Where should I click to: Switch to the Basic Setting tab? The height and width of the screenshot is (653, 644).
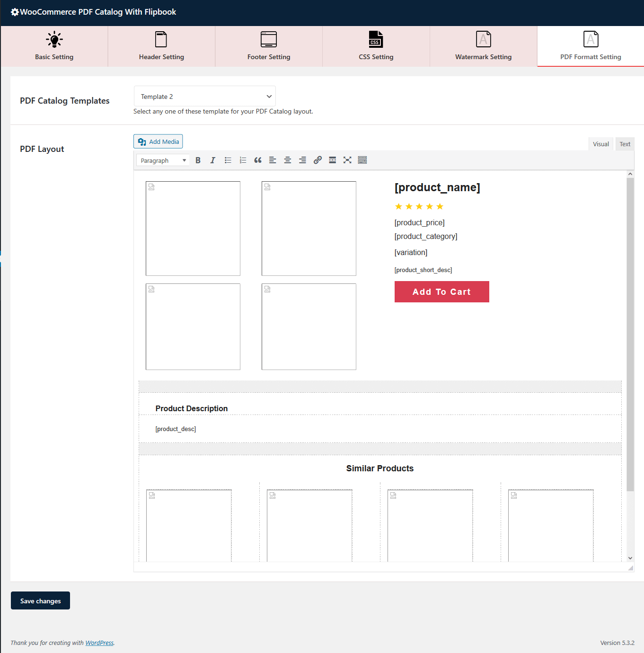click(54, 46)
